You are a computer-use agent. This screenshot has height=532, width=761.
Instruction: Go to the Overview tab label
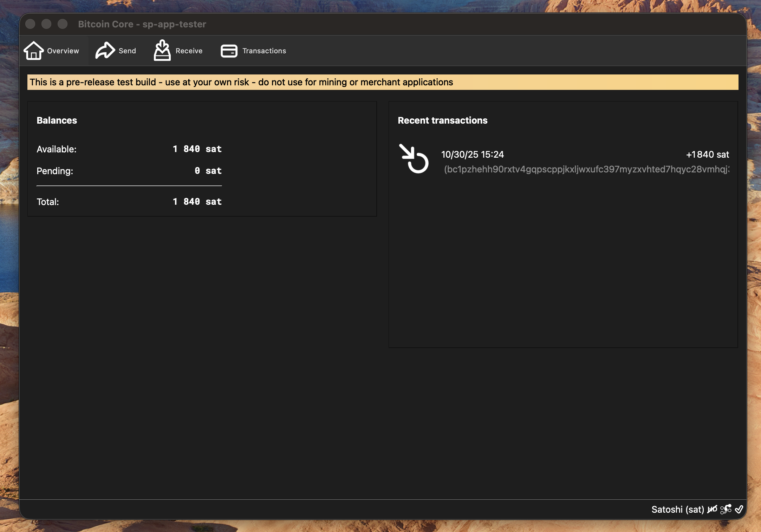[63, 51]
